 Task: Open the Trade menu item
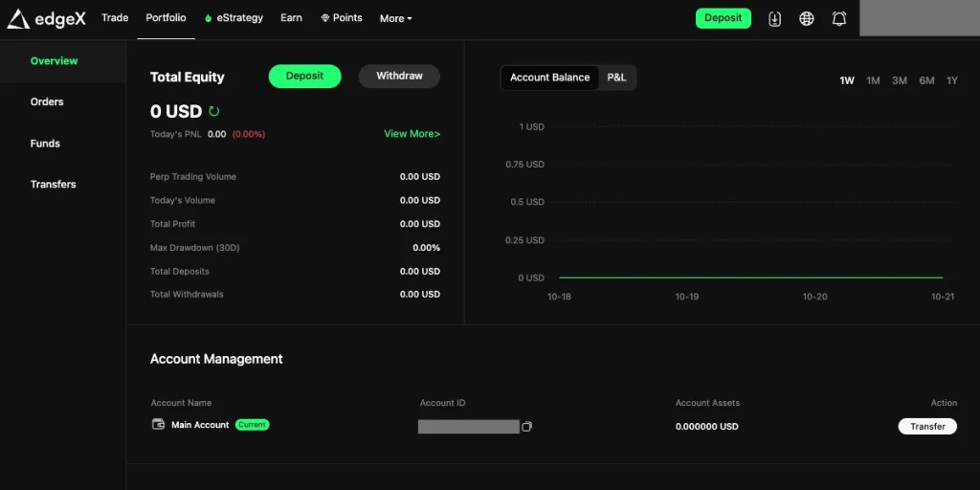click(x=115, y=17)
